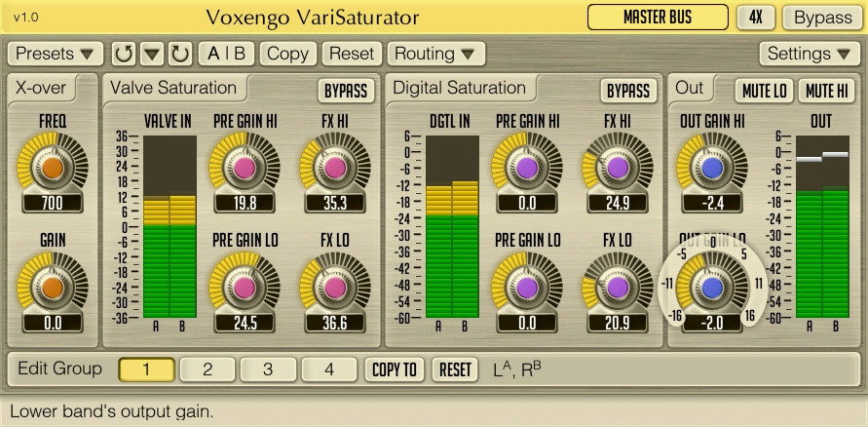Click the Copy button in toolbar
This screenshot has height=427, width=868.
point(287,54)
